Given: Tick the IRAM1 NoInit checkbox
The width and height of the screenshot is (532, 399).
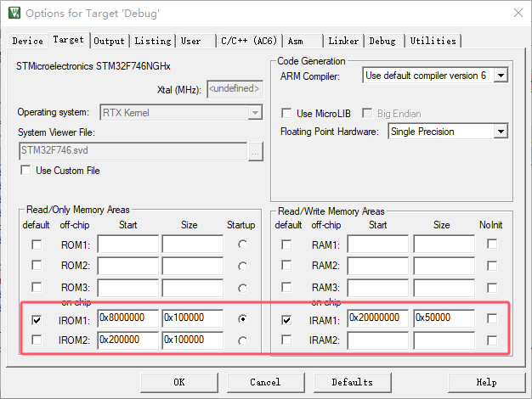Looking at the screenshot, I should (x=492, y=319).
